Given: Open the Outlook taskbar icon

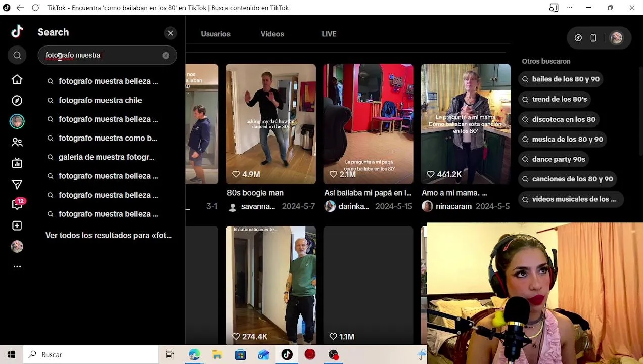Looking at the screenshot, I should (264, 355).
